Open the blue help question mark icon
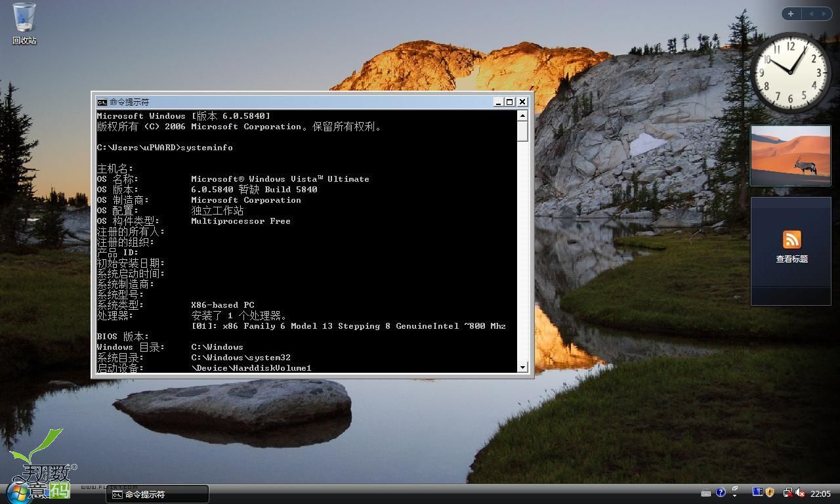 click(x=721, y=492)
